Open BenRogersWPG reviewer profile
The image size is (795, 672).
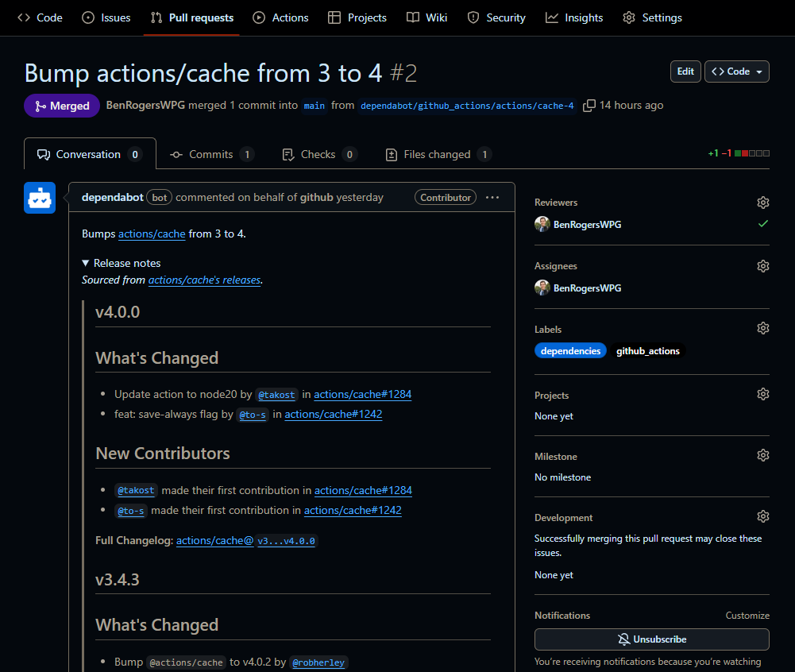[587, 224]
